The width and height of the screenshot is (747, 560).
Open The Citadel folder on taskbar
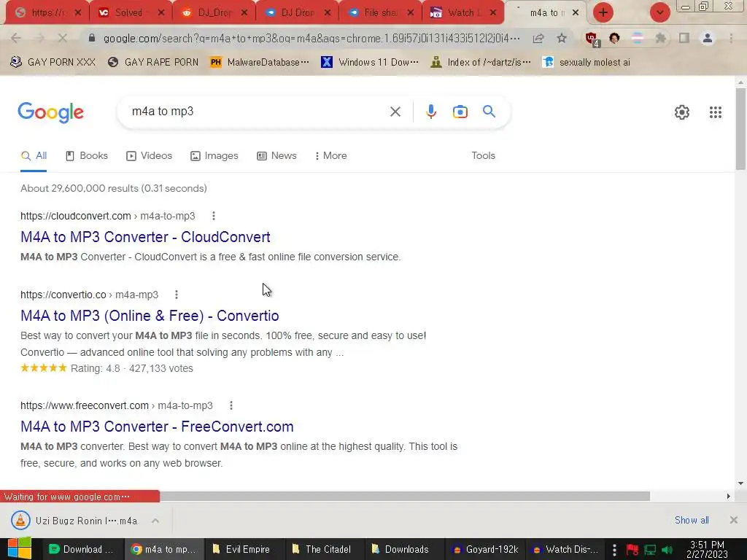click(325, 549)
